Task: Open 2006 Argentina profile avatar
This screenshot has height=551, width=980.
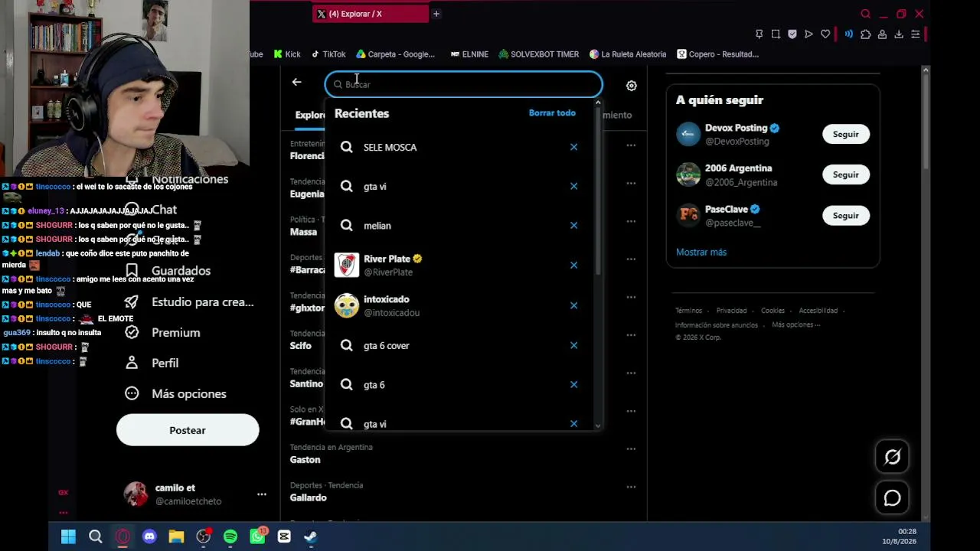Action: [x=688, y=174]
